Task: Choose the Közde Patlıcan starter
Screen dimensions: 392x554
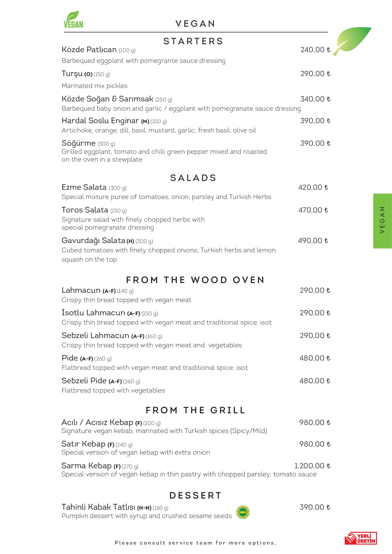Action: click(x=89, y=50)
